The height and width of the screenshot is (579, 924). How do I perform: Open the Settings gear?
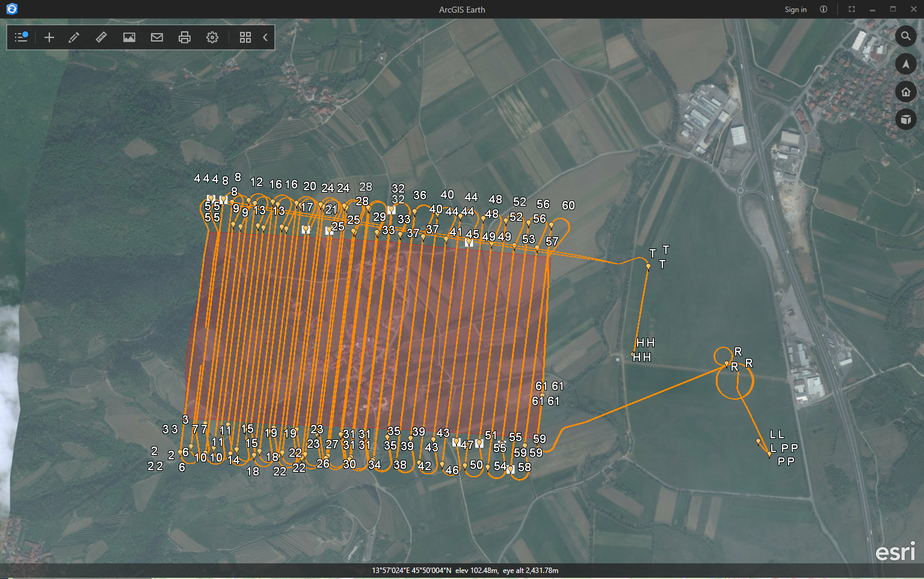[x=212, y=37]
